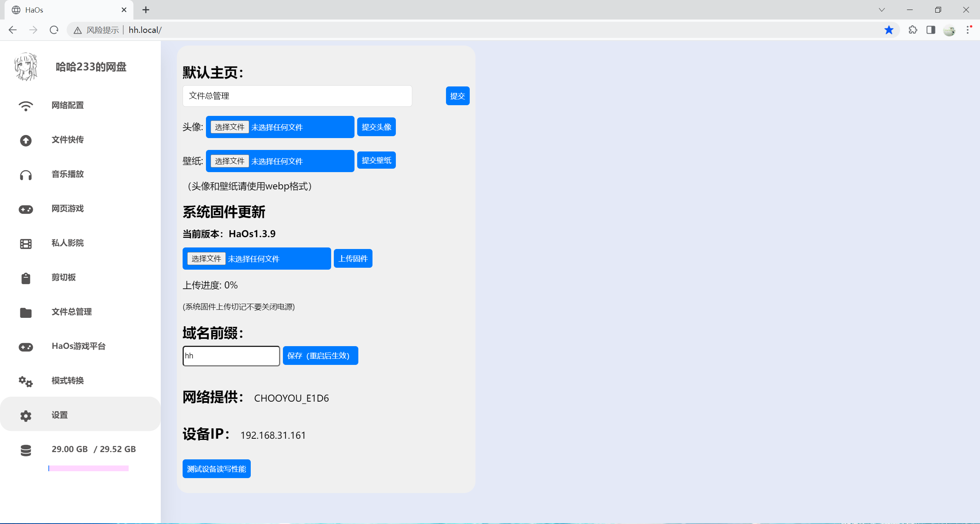The image size is (980, 524).
Task: Click the 哈哈233的网盘 title
Action: [x=91, y=67]
